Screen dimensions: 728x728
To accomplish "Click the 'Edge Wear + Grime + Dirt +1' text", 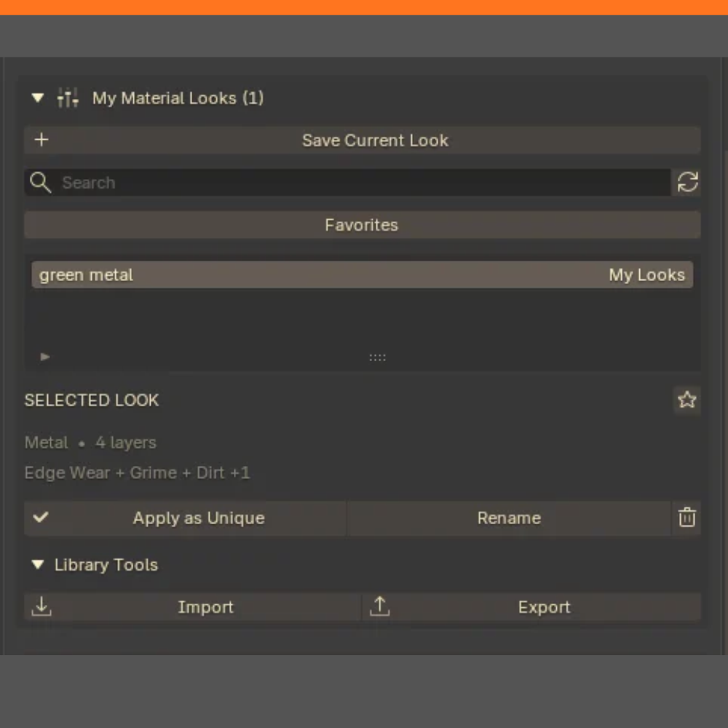I will (137, 472).
